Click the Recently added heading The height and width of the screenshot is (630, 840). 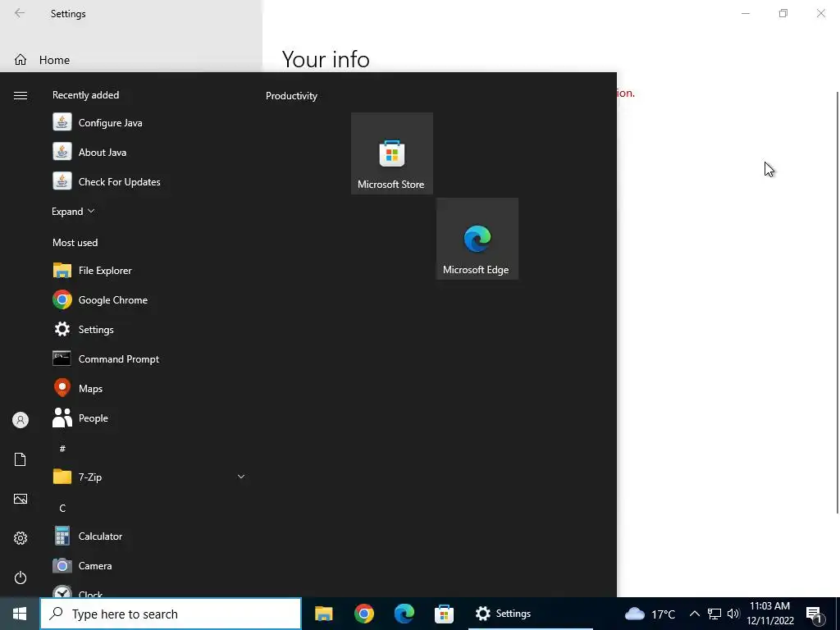click(85, 95)
